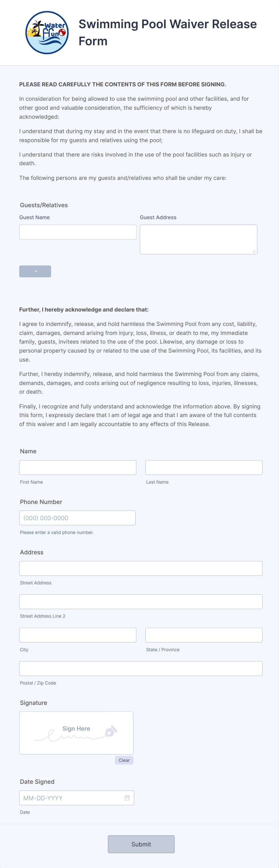The width and height of the screenshot is (279, 868).
Task: Click the Clear button below signature
Action: pos(124,760)
